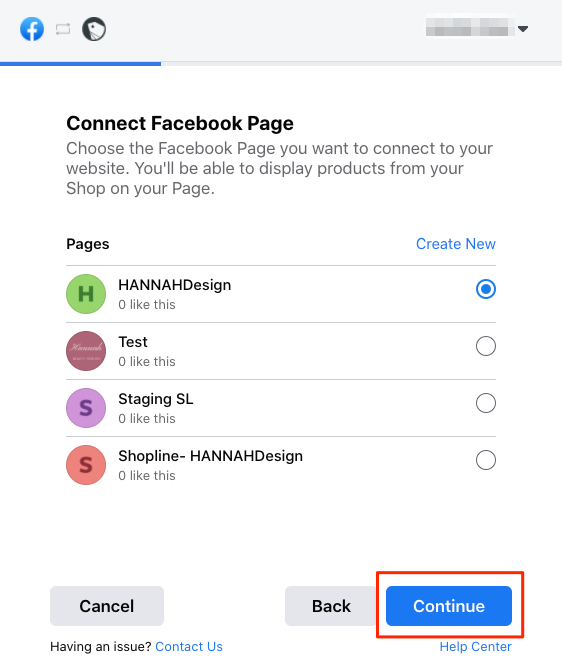Click the connection arrows icon between logos
This screenshot has height=662, width=562.
[63, 29]
